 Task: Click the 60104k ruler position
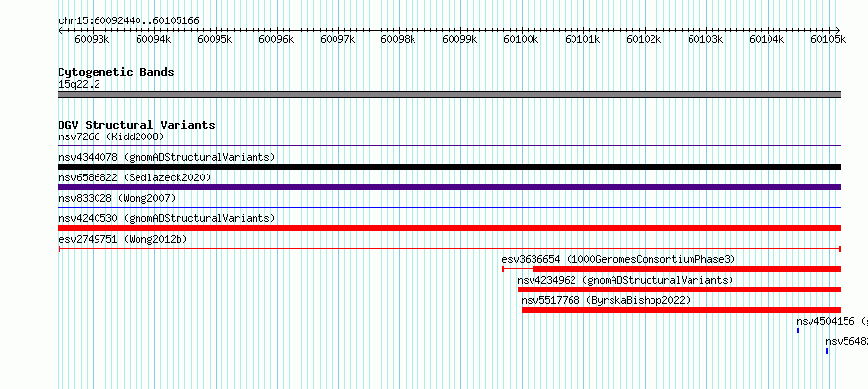[x=768, y=39]
